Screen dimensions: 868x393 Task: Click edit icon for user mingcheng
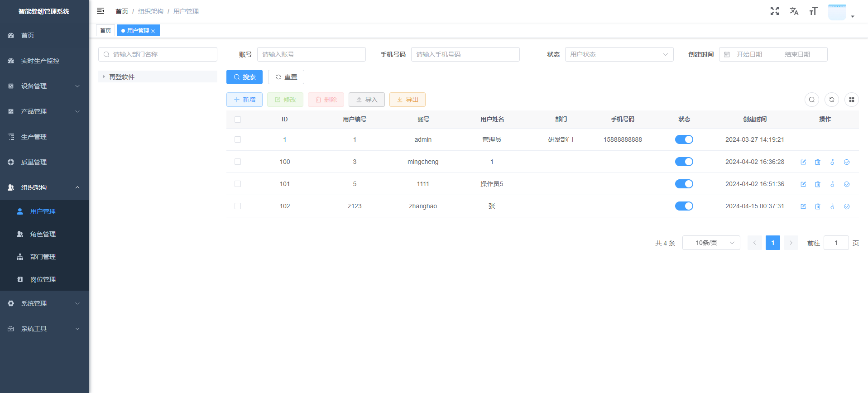pos(803,162)
